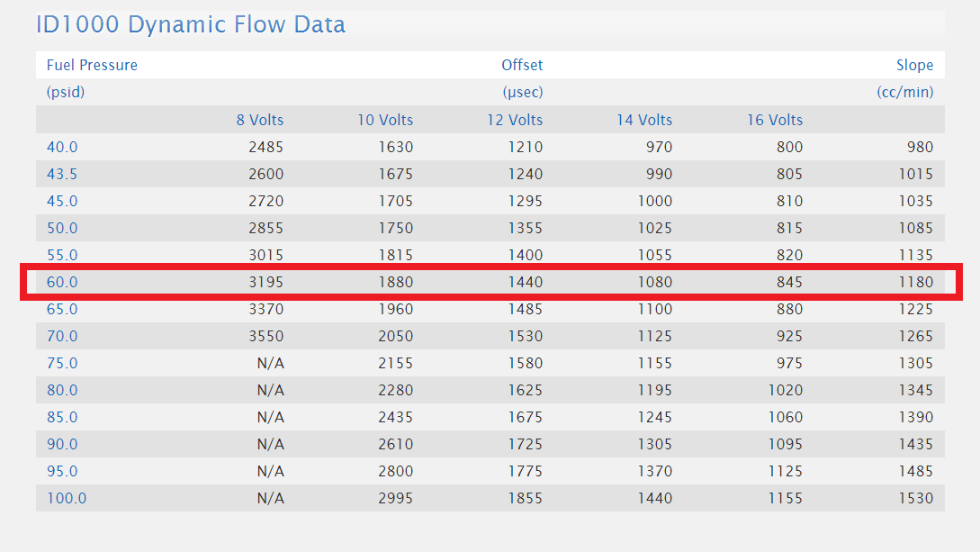Click the 10 Volts column label

(x=385, y=120)
